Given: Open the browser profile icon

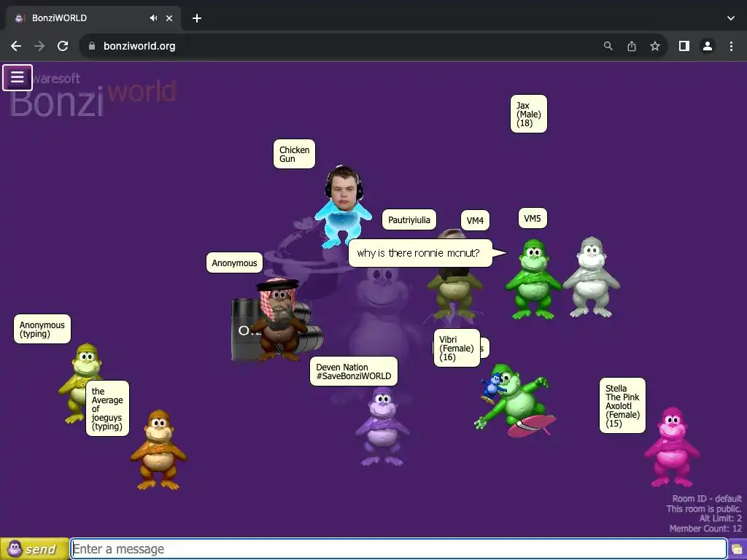Looking at the screenshot, I should pyautogui.click(x=708, y=46).
